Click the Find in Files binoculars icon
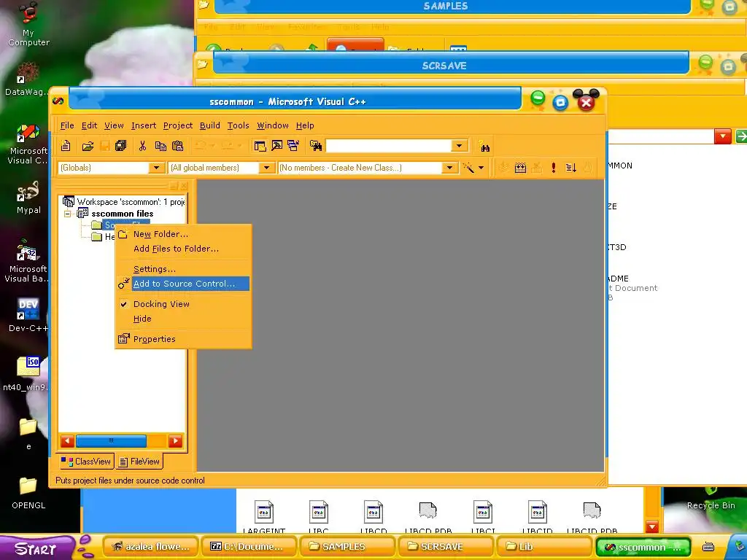This screenshot has width=747, height=560. (315, 146)
